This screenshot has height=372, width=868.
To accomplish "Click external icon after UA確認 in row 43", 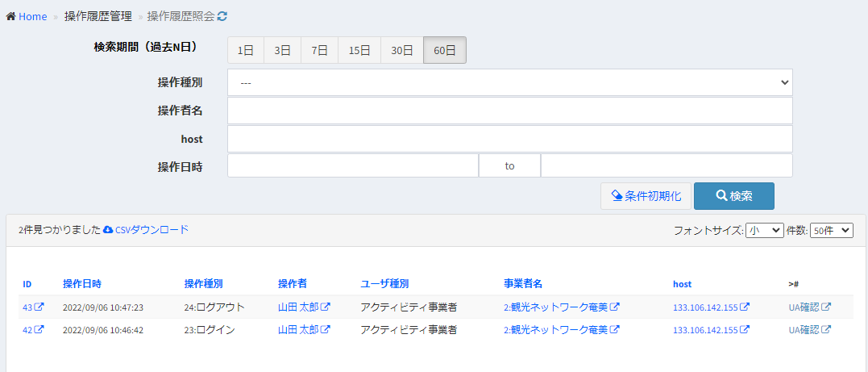I will pyautogui.click(x=826, y=307).
